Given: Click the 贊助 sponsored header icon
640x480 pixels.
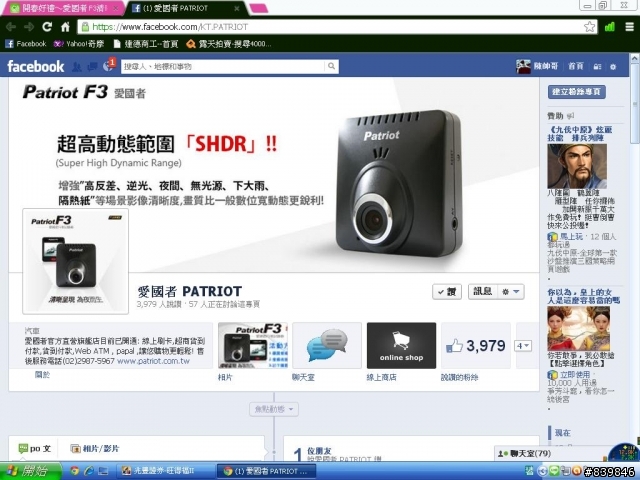Looking at the screenshot, I should pyautogui.click(x=570, y=116).
